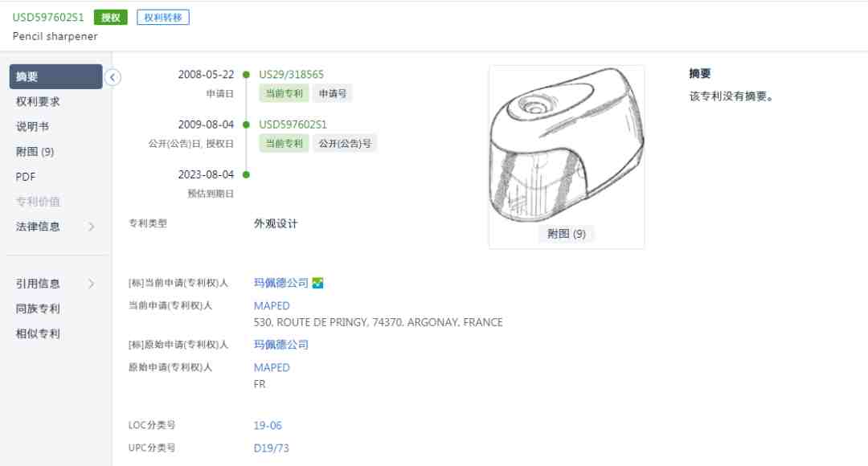Screen dimensions: 868x466
Task: Click the current assignee MAPED link
Action: pyautogui.click(x=272, y=305)
